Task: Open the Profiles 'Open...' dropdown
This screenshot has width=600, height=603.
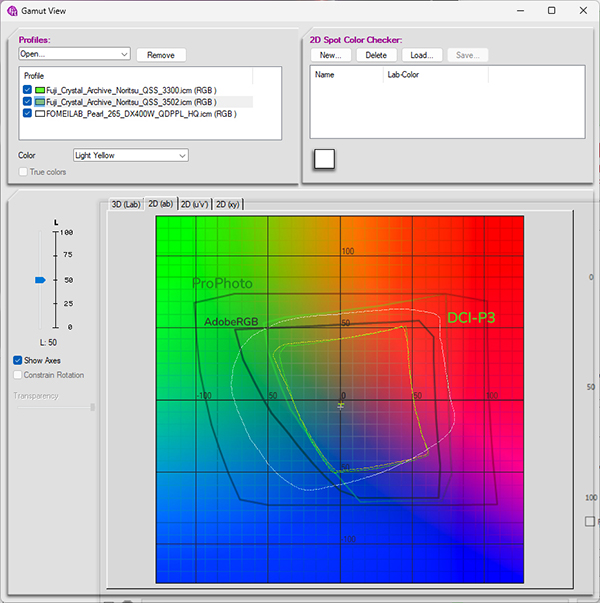Action: coord(75,54)
